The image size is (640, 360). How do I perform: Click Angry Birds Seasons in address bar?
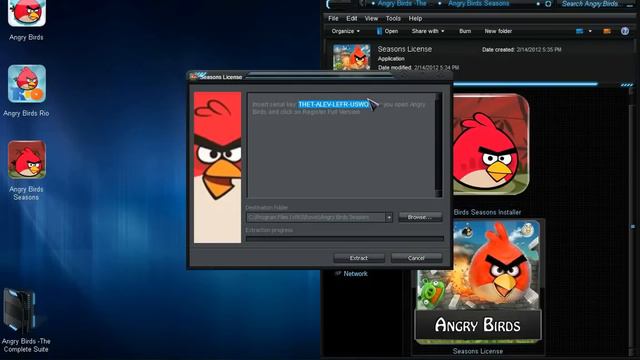pos(478,3)
